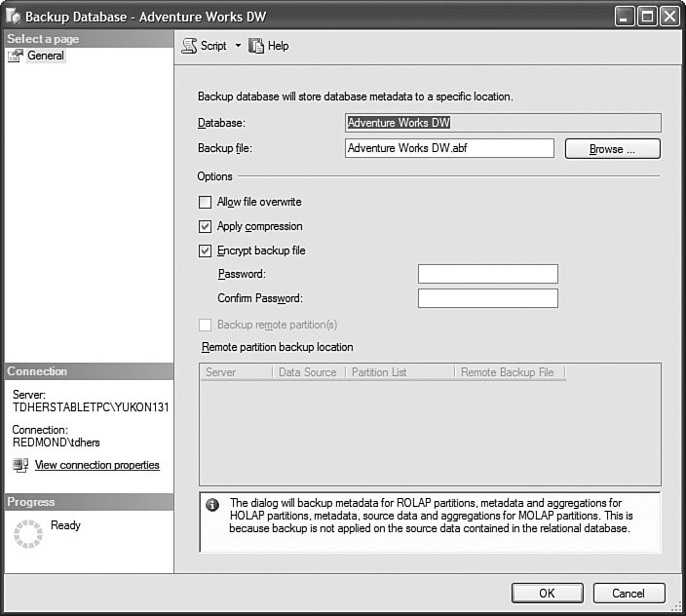Image resolution: width=686 pixels, height=616 pixels.
Task: Uncheck Apply compression
Action: pos(205,227)
